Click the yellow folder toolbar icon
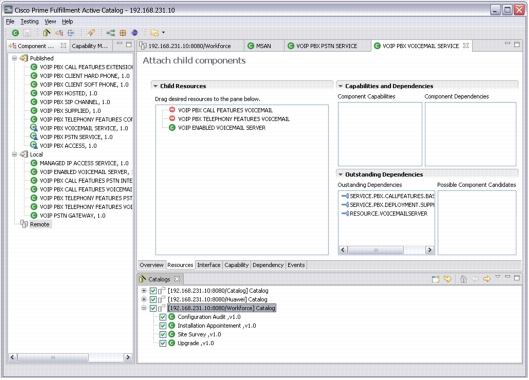This screenshot has width=529, height=380. (x=155, y=33)
